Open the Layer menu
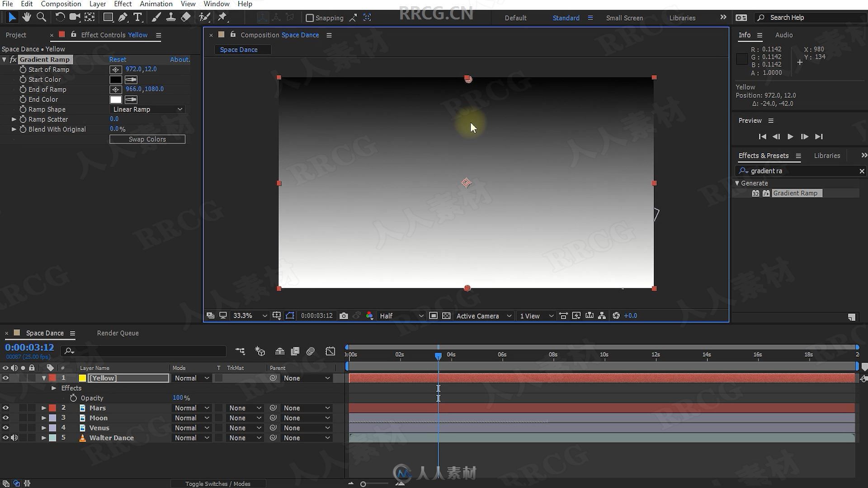This screenshot has height=488, width=868. coord(97,4)
